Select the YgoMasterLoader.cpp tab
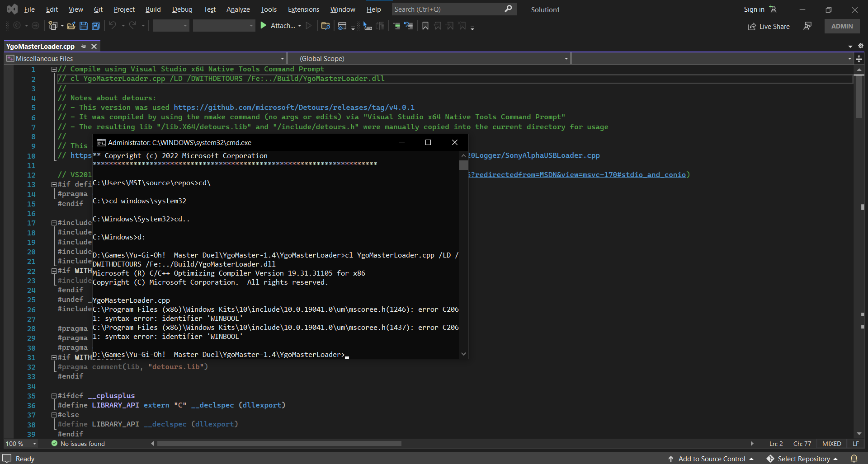This screenshot has width=868, height=464. coord(40,46)
